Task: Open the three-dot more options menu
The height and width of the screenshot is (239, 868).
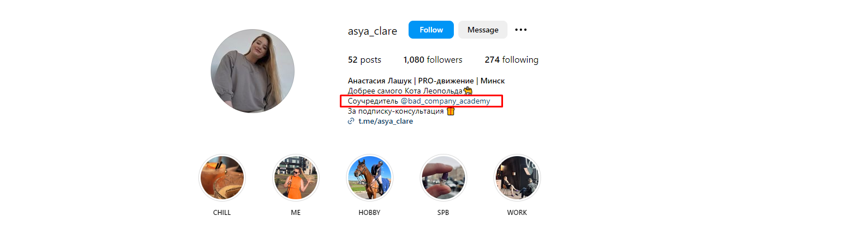Action: pyautogui.click(x=521, y=30)
